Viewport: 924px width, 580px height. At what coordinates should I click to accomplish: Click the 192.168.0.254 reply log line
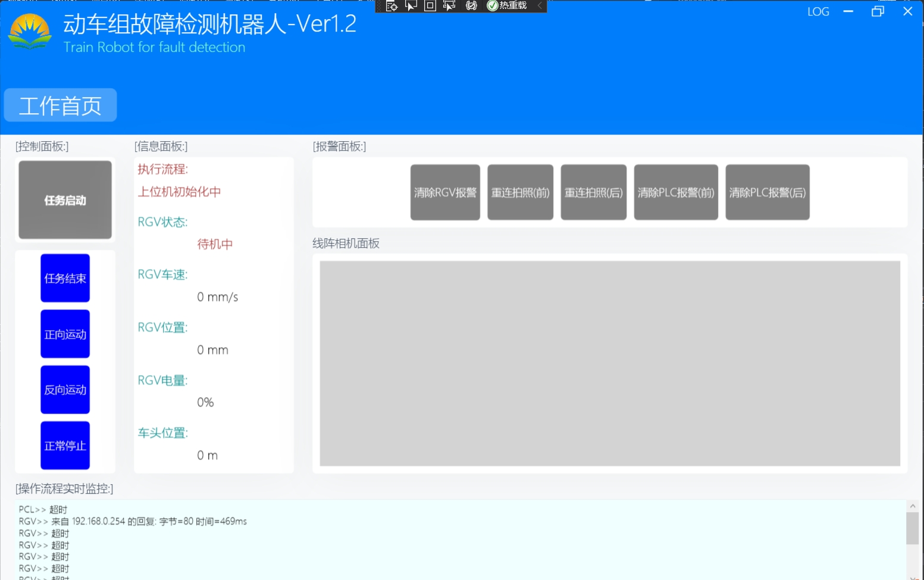coord(133,521)
